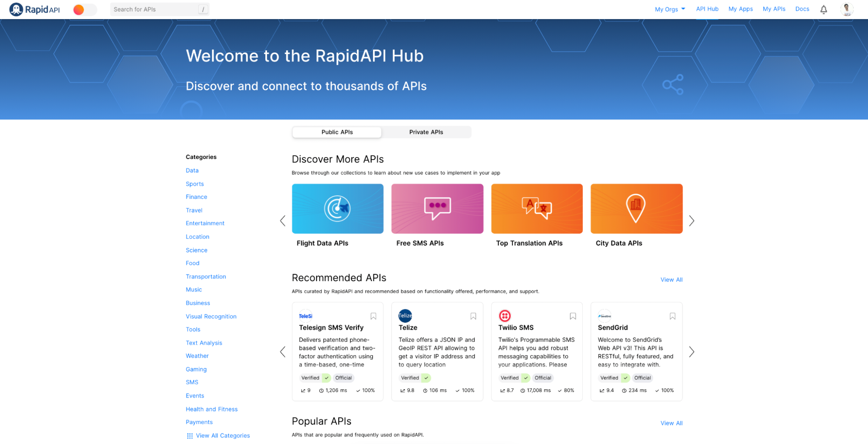
Task: Open the Gaming category
Action: click(196, 370)
